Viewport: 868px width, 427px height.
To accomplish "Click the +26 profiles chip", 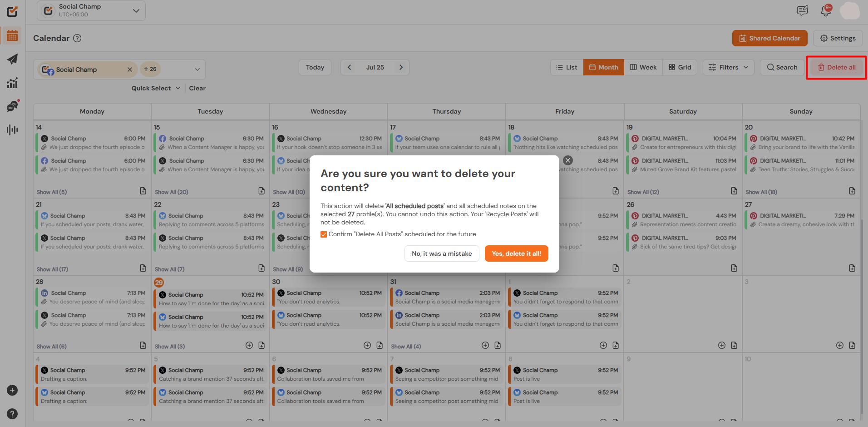I will pyautogui.click(x=150, y=69).
